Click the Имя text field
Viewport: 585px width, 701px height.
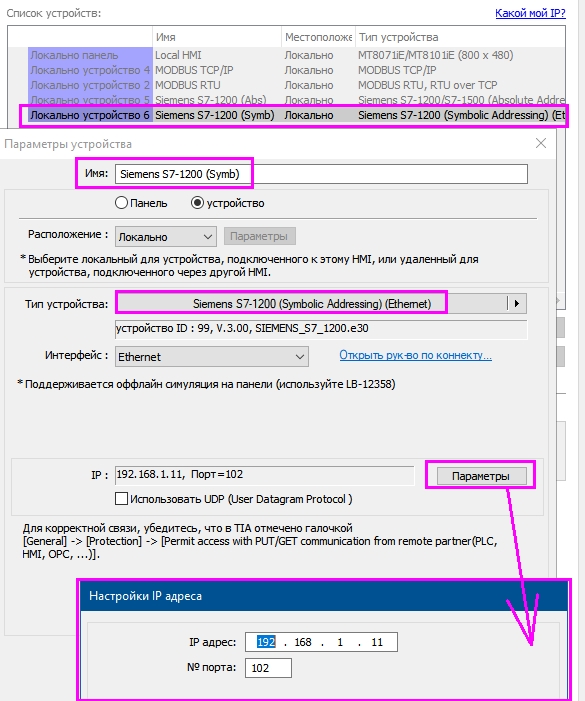321,174
